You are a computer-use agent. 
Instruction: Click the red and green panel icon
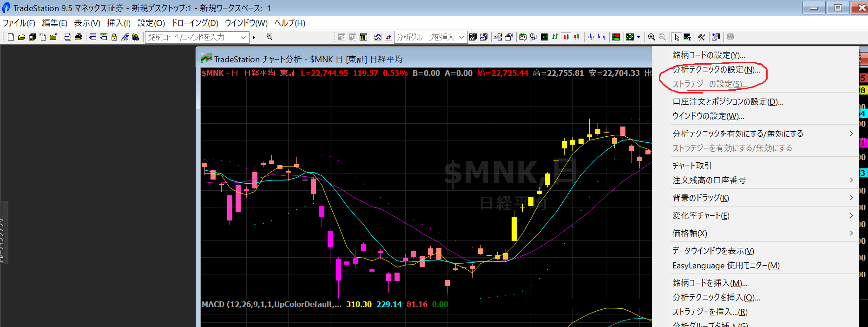pos(616,37)
